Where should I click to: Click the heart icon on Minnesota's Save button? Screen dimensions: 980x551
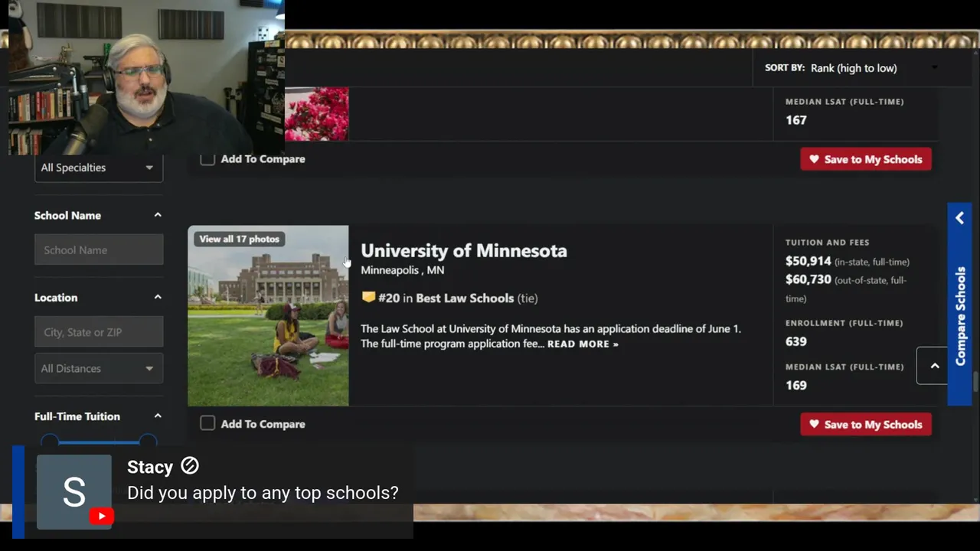point(813,424)
